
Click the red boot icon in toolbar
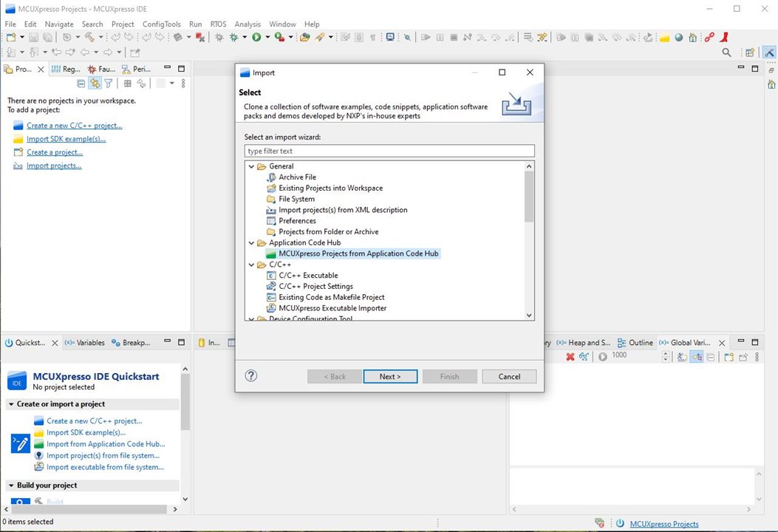point(724,37)
